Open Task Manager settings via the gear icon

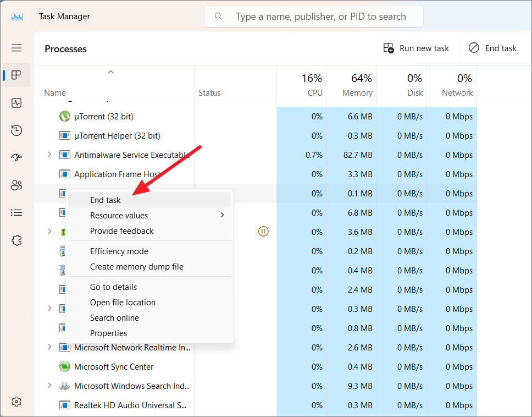[16, 402]
